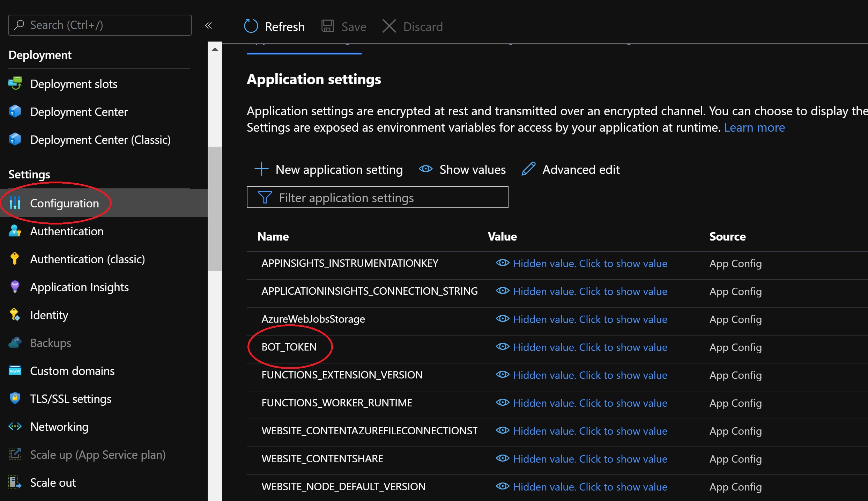
Task: Collapse the sidebar with the double chevron
Action: tap(208, 25)
